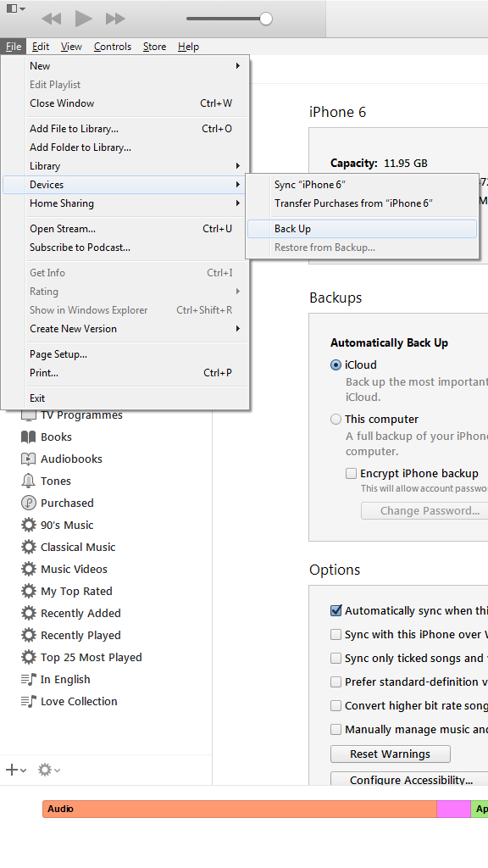The image size is (488, 868).
Task: Click the My Top Rated gear icon
Action: [x=28, y=591]
